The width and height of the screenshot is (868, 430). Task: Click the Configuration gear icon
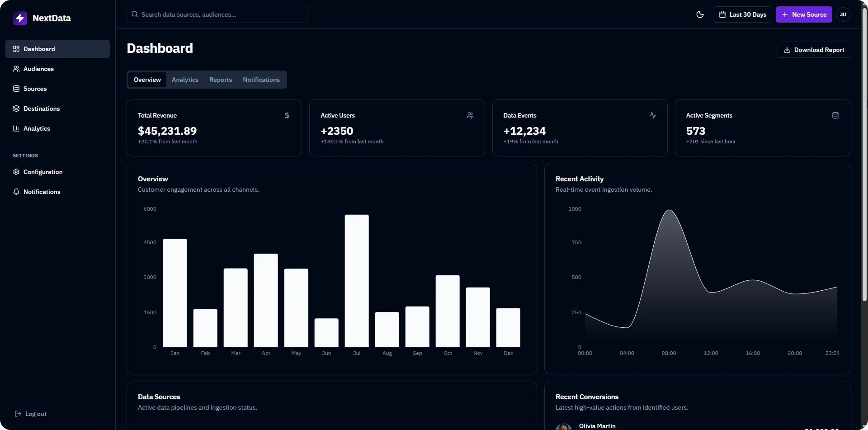(x=16, y=172)
